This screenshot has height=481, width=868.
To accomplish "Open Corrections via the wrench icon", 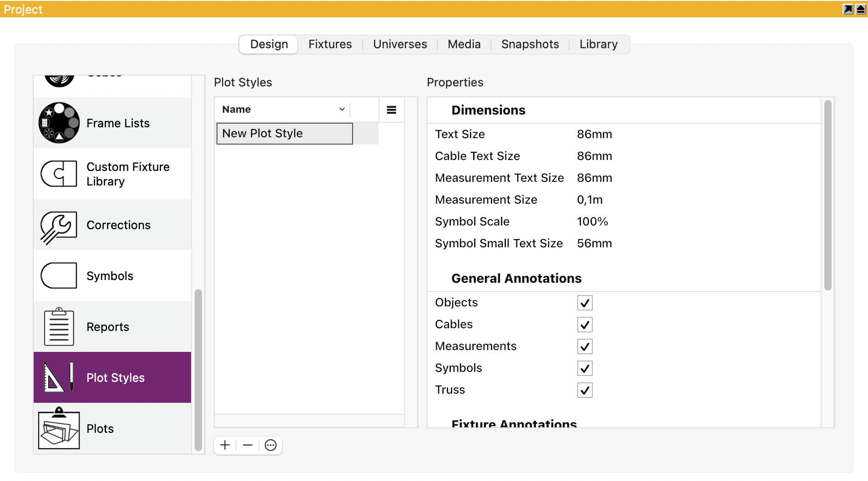I will coord(59,226).
